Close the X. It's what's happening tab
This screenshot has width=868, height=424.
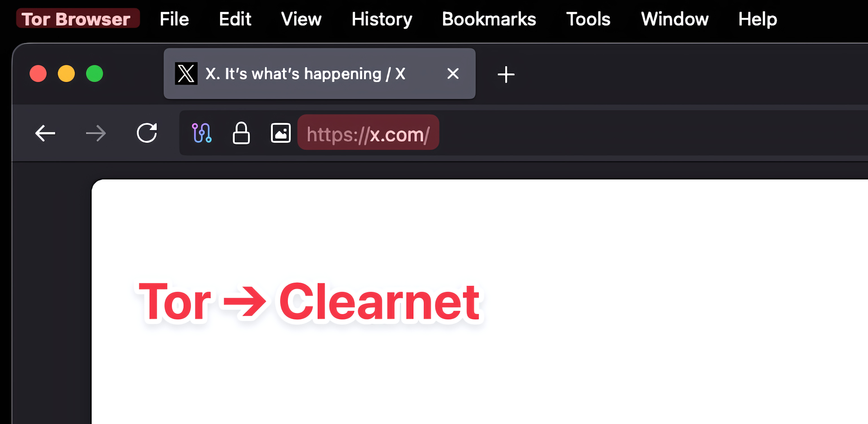pos(453,73)
